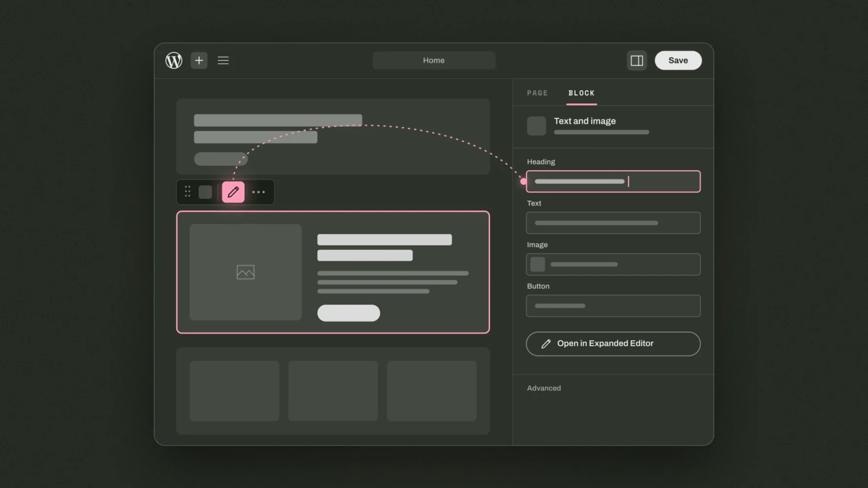Focus the Text input field
The height and width of the screenshot is (488, 868).
[x=613, y=223]
